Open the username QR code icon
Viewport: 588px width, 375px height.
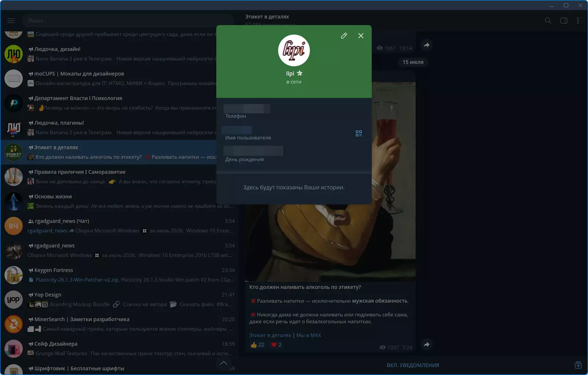pyautogui.click(x=359, y=133)
